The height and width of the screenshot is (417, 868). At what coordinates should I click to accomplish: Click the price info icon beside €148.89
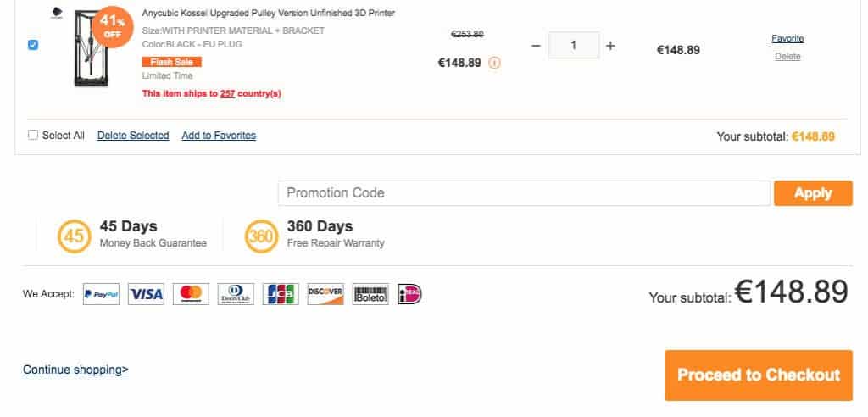495,62
